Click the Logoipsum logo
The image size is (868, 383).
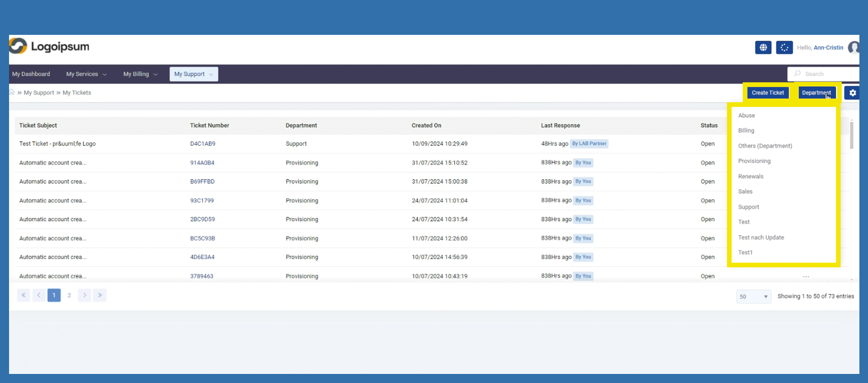49,47
